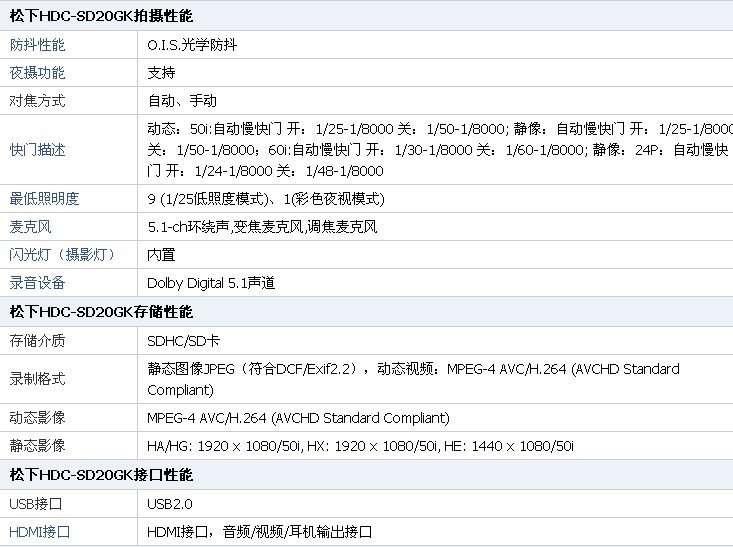Click the 松下HDC-SD20GK存储性能 header
This screenshot has height=547, width=733.
101,312
